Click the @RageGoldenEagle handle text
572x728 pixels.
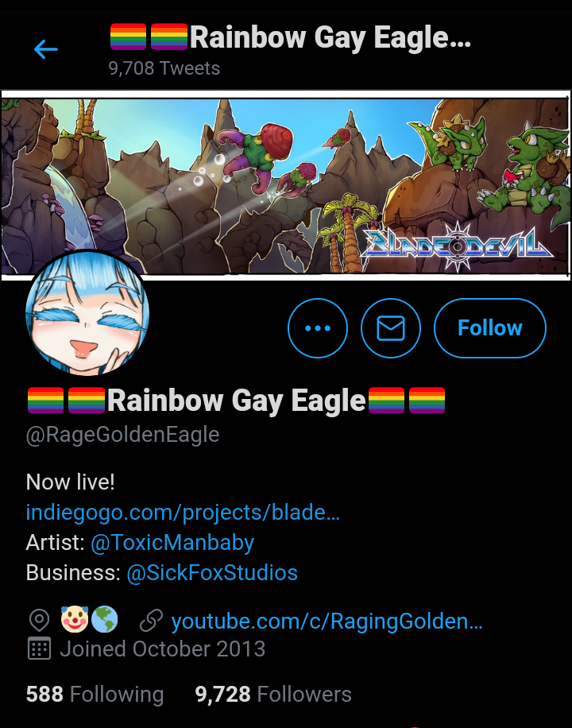tap(122, 435)
